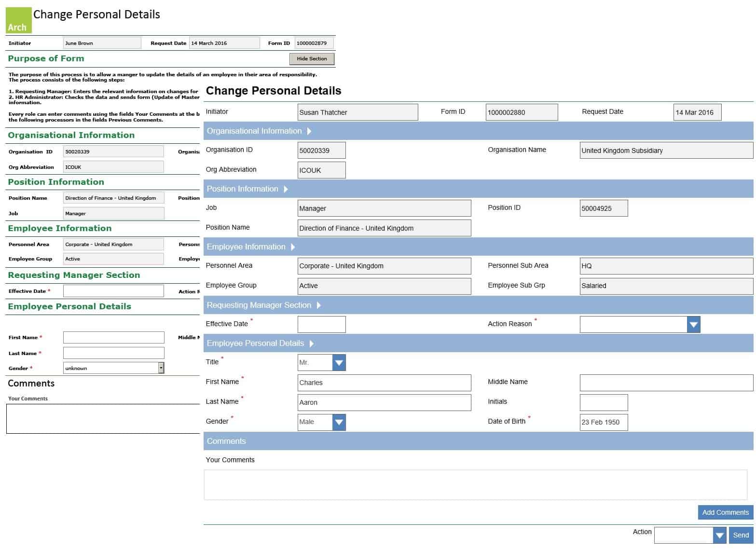Click the empty Middle Name field
The image size is (756, 550).
coord(666,383)
